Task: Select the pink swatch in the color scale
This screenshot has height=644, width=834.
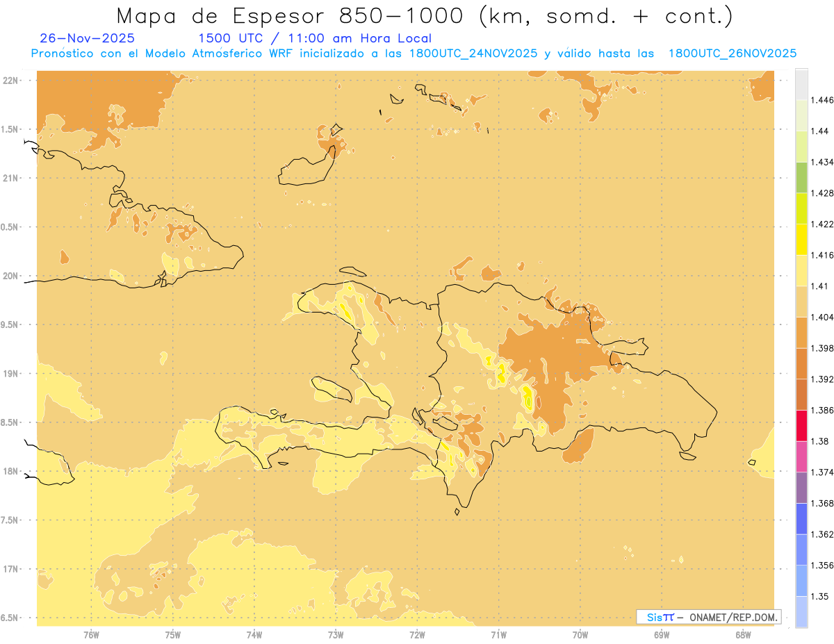Action: pos(801,457)
